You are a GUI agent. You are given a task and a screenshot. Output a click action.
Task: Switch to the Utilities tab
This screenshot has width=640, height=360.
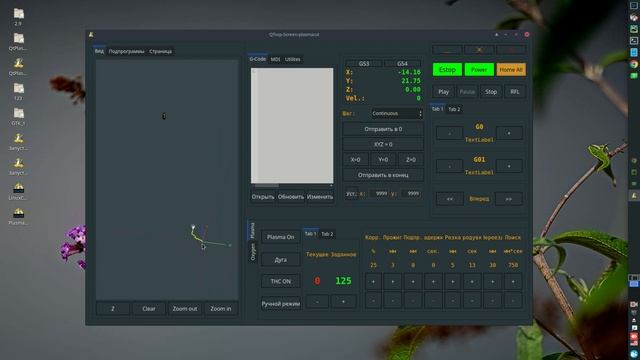point(293,59)
